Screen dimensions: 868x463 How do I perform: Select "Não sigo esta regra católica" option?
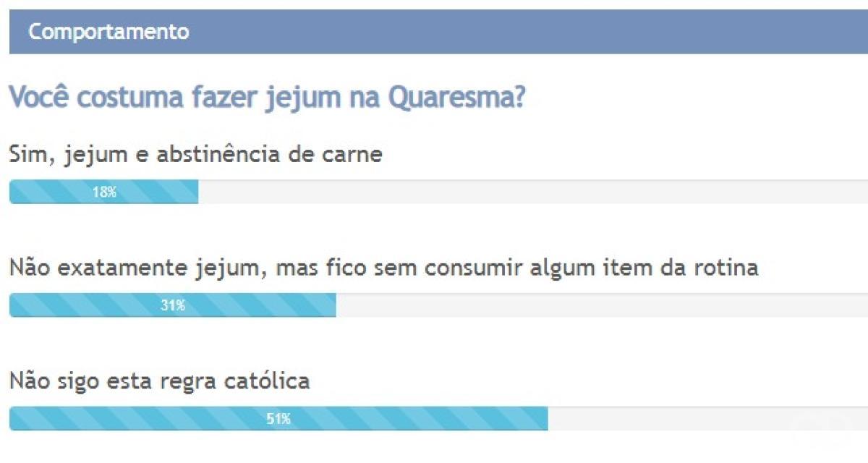point(159,381)
